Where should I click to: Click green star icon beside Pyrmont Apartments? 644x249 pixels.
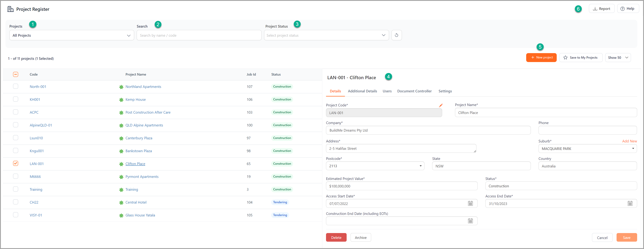click(121, 177)
